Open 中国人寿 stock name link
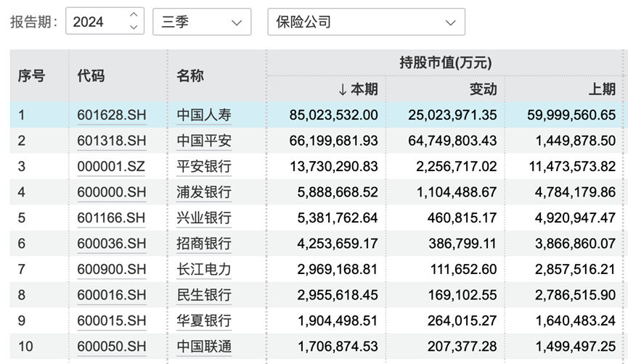Screen dimensions: 628x364 click(x=203, y=115)
